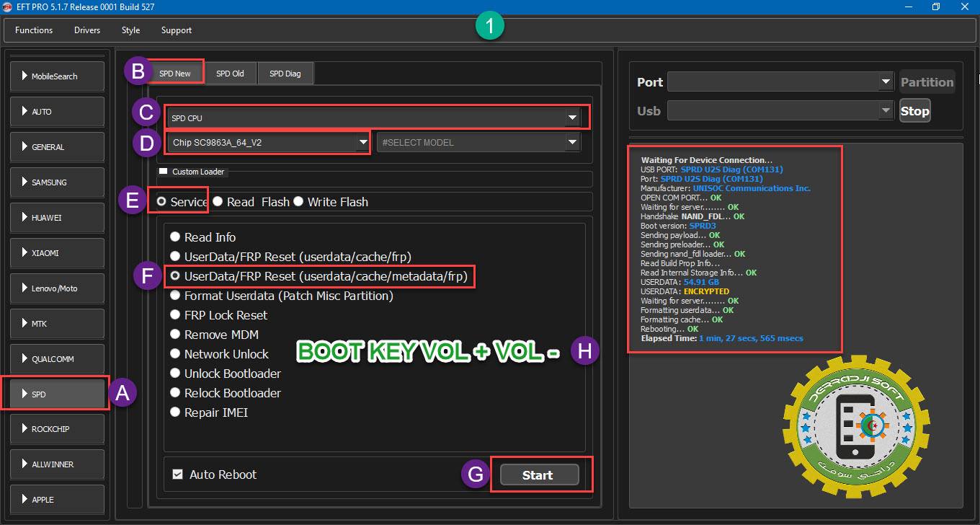Select the Relock Bootloader option

[226, 393]
